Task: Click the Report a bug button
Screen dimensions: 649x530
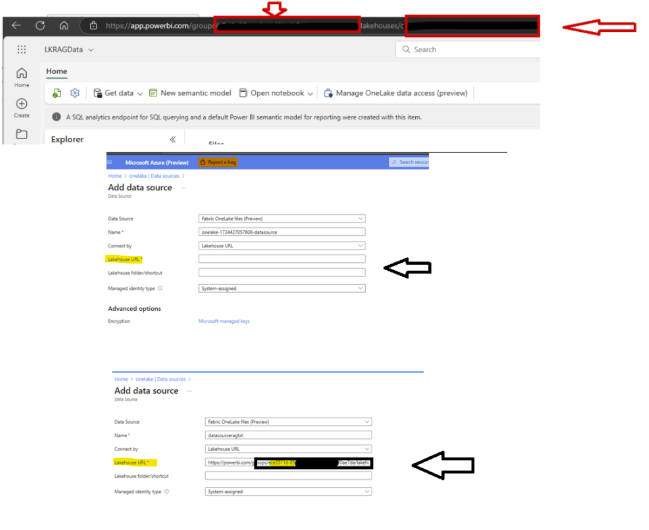Action: point(218,162)
